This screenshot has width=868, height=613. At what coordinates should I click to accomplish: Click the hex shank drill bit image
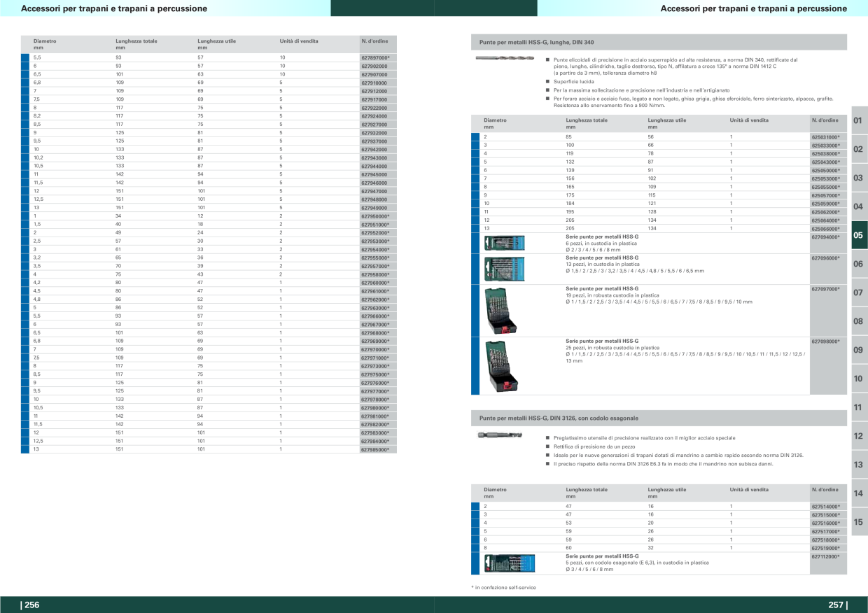pyautogui.click(x=498, y=436)
